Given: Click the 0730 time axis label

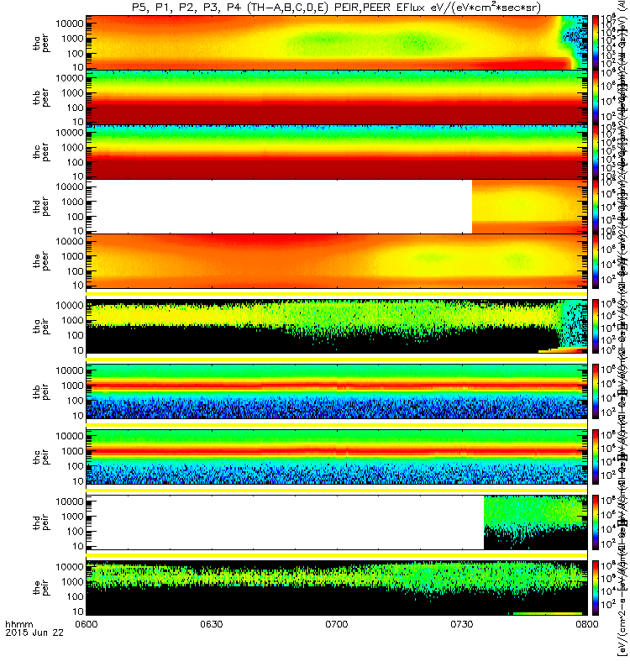Looking at the screenshot, I should (x=461, y=624).
